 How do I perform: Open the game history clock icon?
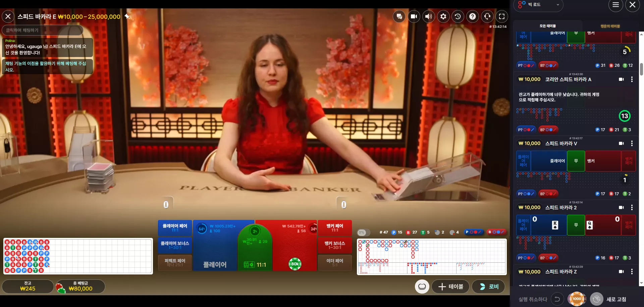point(458,16)
